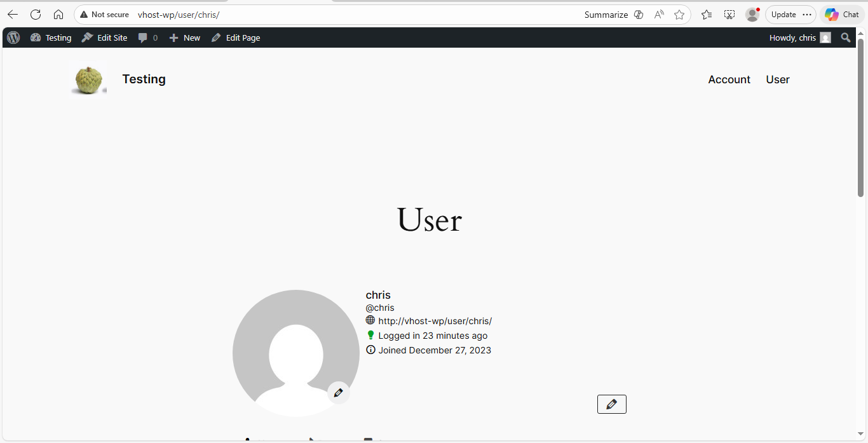Screen dimensions: 868x443
Task: Add this page to favorites
Action: 679,14
